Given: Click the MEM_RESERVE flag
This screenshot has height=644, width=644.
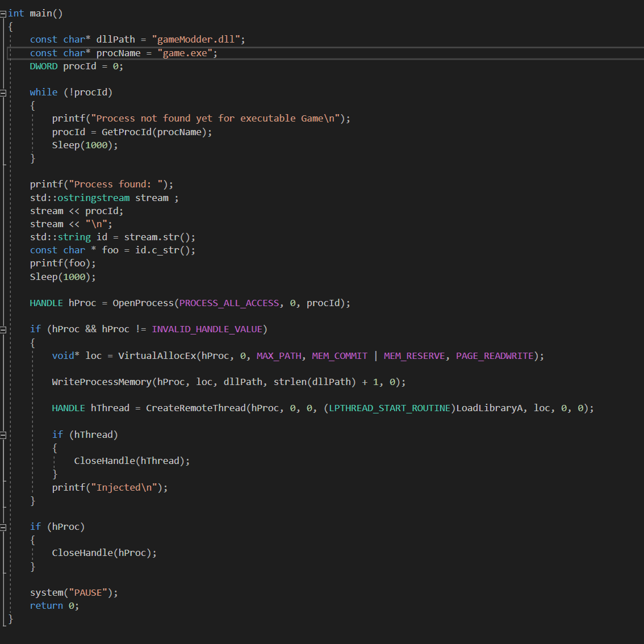Looking at the screenshot, I should pyautogui.click(x=415, y=356).
